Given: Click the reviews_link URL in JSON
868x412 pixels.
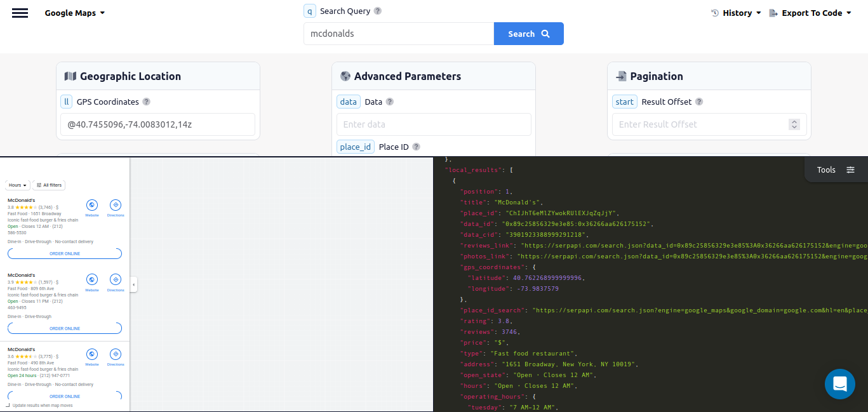Looking at the screenshot, I should [x=694, y=245].
